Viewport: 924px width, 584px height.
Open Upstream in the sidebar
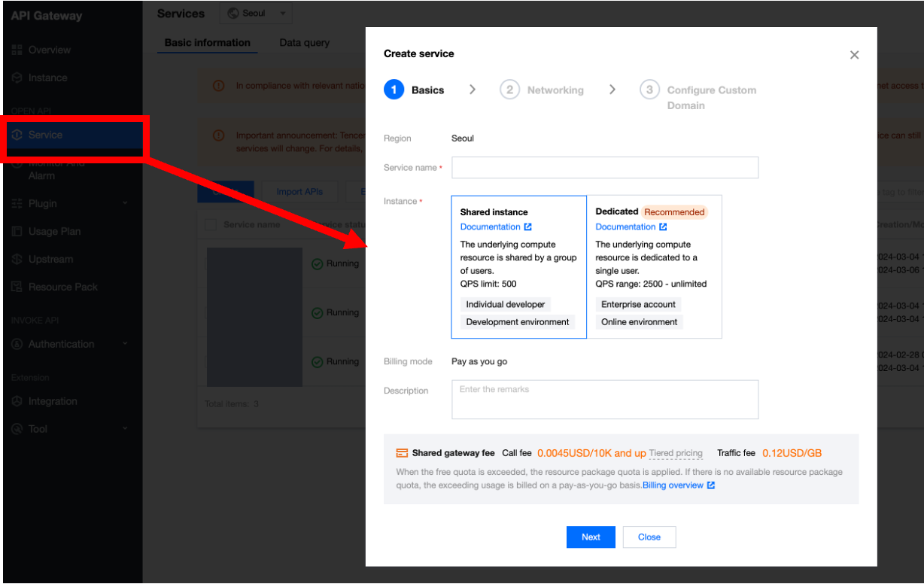(x=50, y=259)
